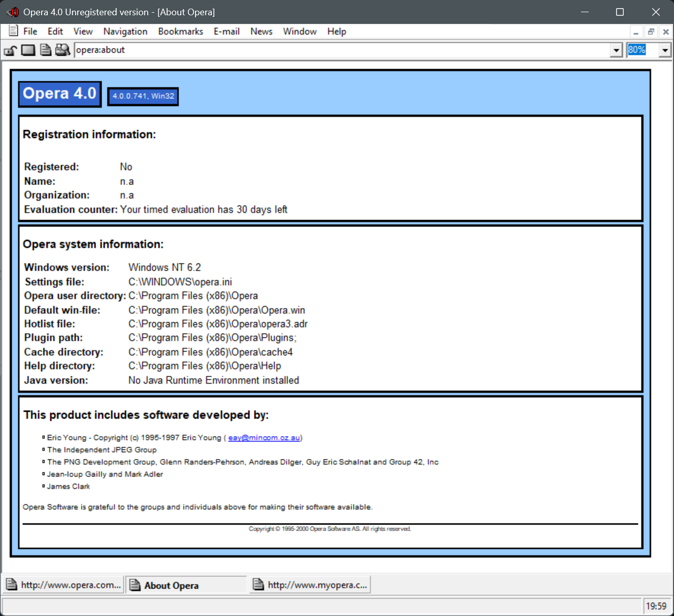Click the 4.0.0.741, Win32 version badge
Screen dimensions: 674x616
point(143,96)
